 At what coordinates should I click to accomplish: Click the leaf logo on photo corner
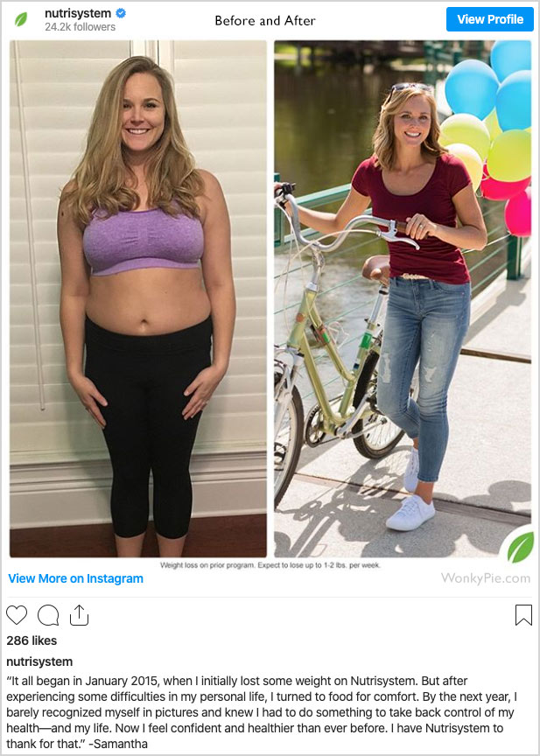pyautogui.click(x=521, y=547)
